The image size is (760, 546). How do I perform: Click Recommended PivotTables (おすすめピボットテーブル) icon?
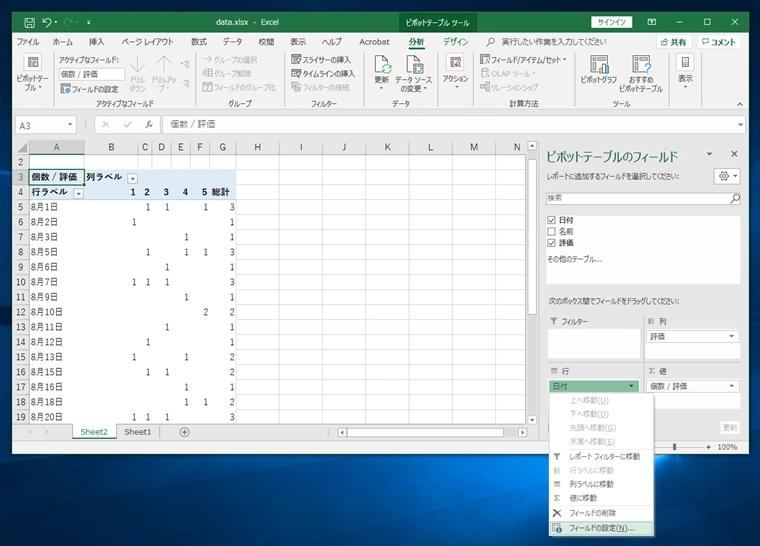click(x=641, y=68)
